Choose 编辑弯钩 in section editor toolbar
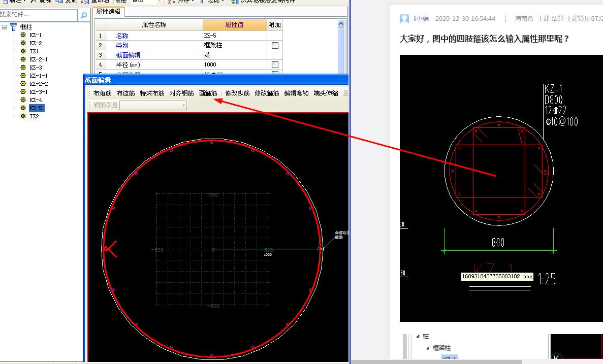603x364 pixels. click(x=296, y=93)
